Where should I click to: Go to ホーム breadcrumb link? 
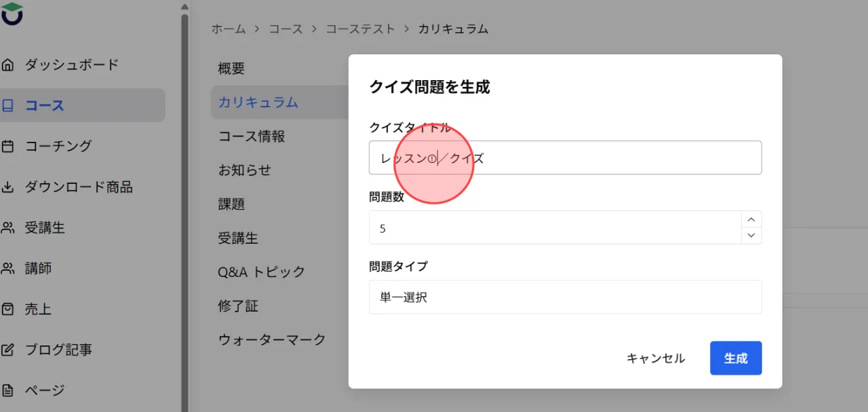(229, 29)
